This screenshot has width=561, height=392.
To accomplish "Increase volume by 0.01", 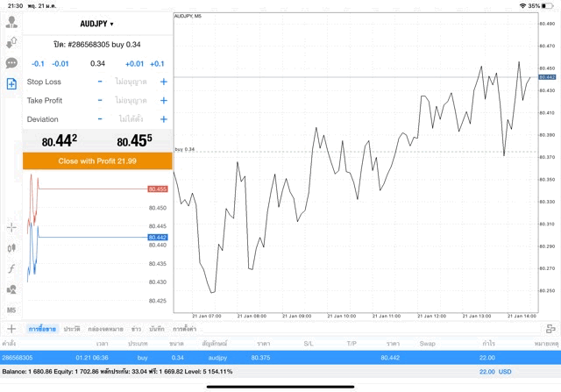I will pyautogui.click(x=134, y=64).
